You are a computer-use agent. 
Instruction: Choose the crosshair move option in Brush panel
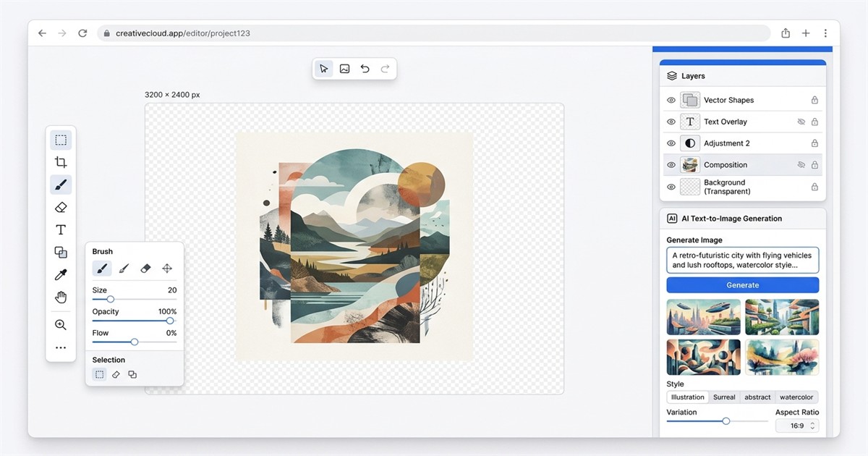(x=167, y=269)
